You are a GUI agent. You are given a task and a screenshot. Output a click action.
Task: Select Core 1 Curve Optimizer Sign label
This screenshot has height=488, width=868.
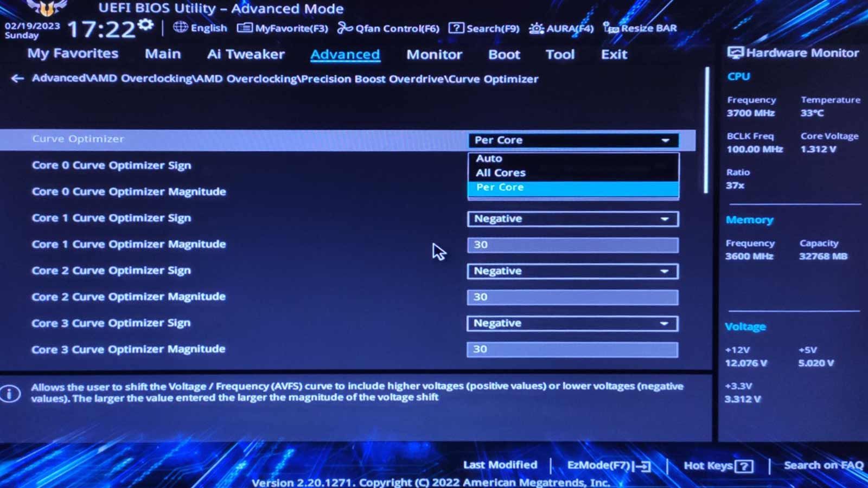tap(111, 218)
